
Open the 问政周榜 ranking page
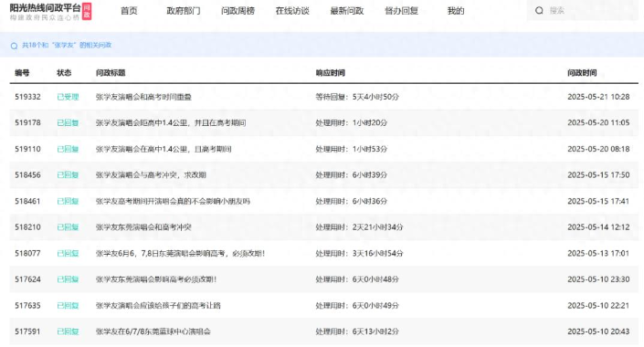pyautogui.click(x=238, y=11)
